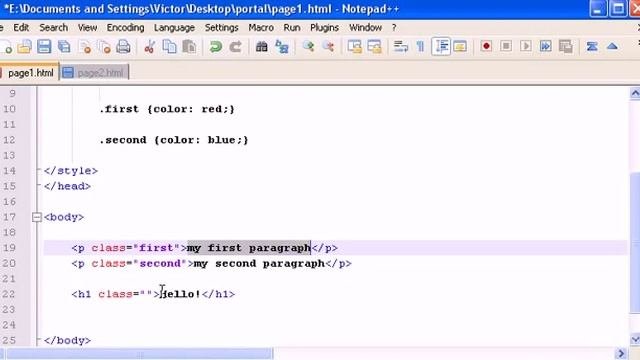
Task: Toggle word wrap in toolbar
Action: (400, 47)
